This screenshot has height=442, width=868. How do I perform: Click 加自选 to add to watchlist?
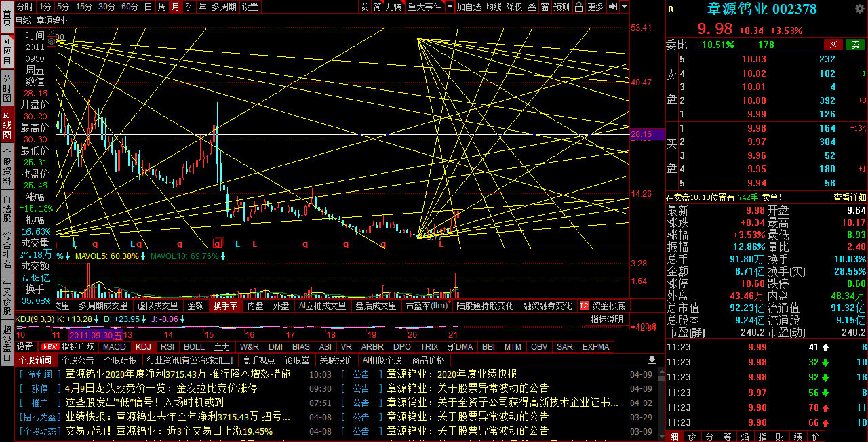click(x=469, y=7)
